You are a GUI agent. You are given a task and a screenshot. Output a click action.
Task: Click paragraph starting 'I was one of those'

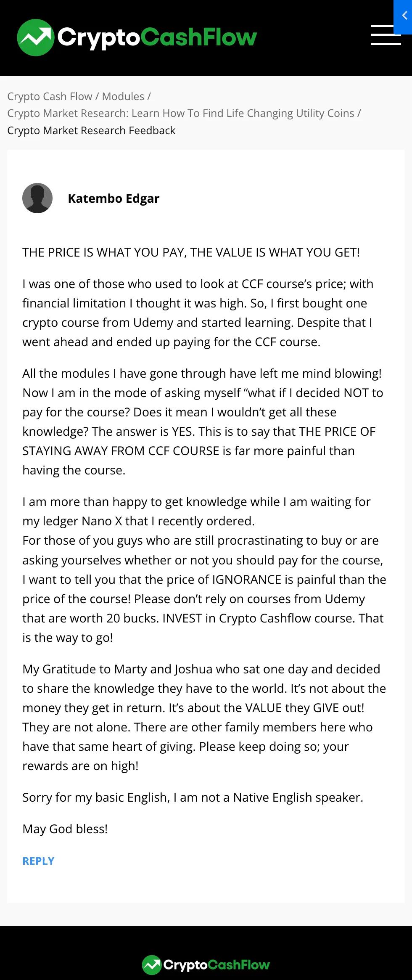[198, 313]
